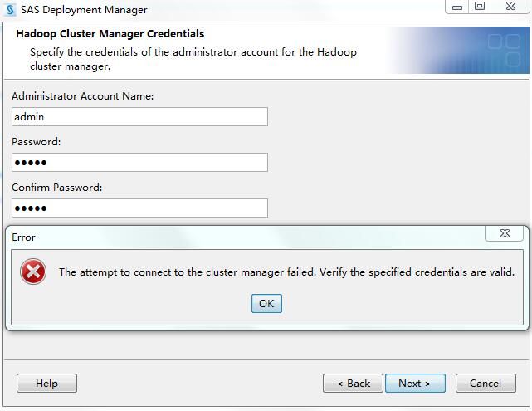Click the Error dialog title bar
Image resolution: width=532 pixels, height=411 pixels.
249,237
